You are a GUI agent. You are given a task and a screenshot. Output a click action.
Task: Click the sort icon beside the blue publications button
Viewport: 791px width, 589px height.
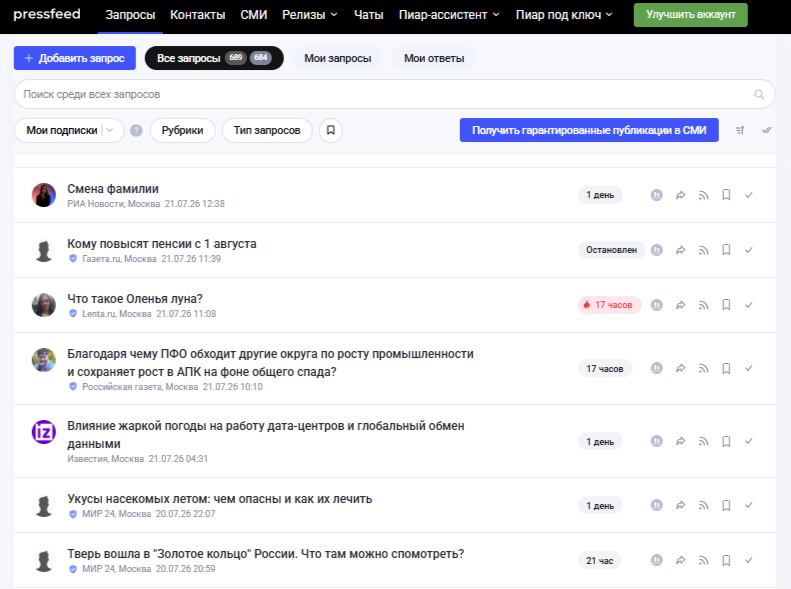[740, 130]
